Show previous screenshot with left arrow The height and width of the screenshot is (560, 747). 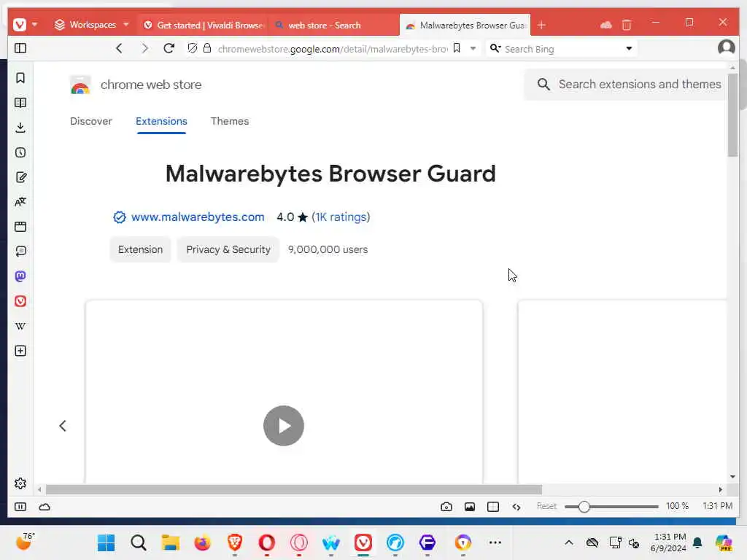63,426
